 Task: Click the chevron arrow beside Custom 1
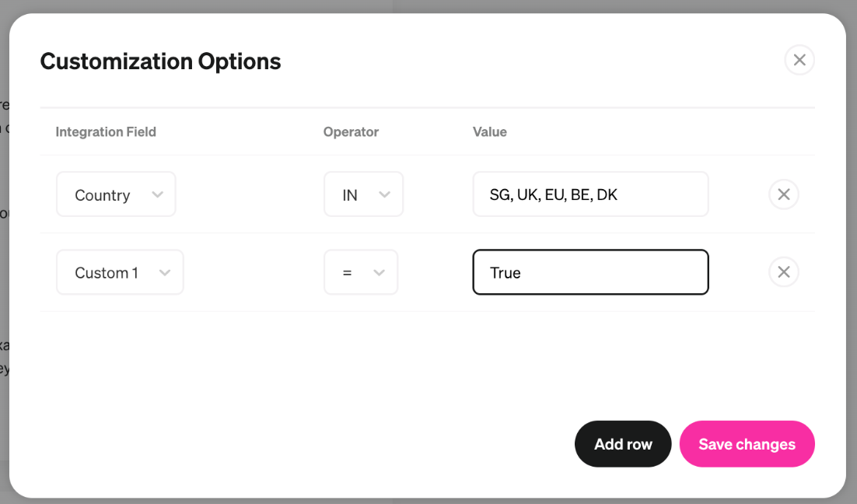click(x=165, y=273)
